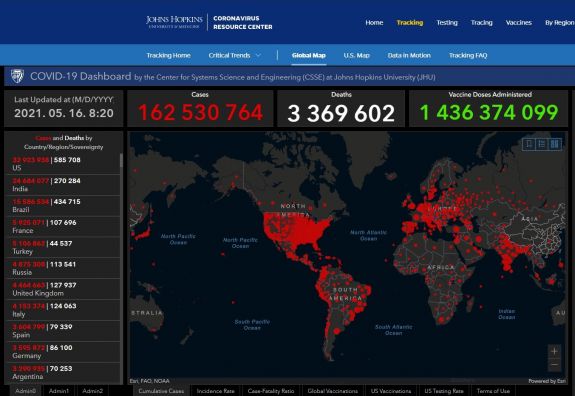Click the Esri, FAO, NOAA attribution text

[x=149, y=381]
